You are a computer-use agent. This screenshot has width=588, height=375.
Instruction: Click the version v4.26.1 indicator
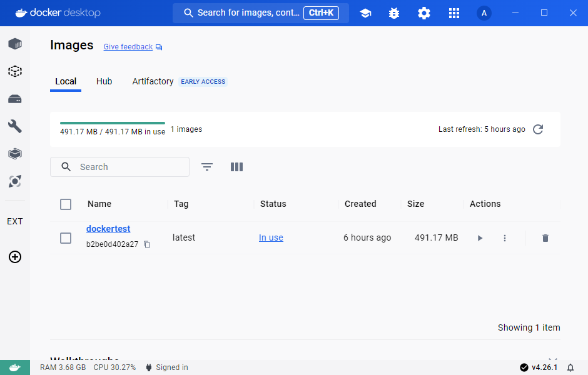coord(539,367)
